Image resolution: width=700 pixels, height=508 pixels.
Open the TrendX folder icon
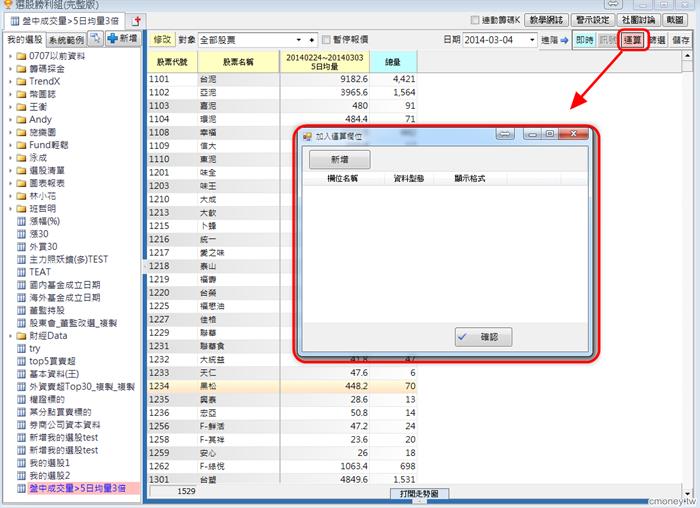click(21, 81)
